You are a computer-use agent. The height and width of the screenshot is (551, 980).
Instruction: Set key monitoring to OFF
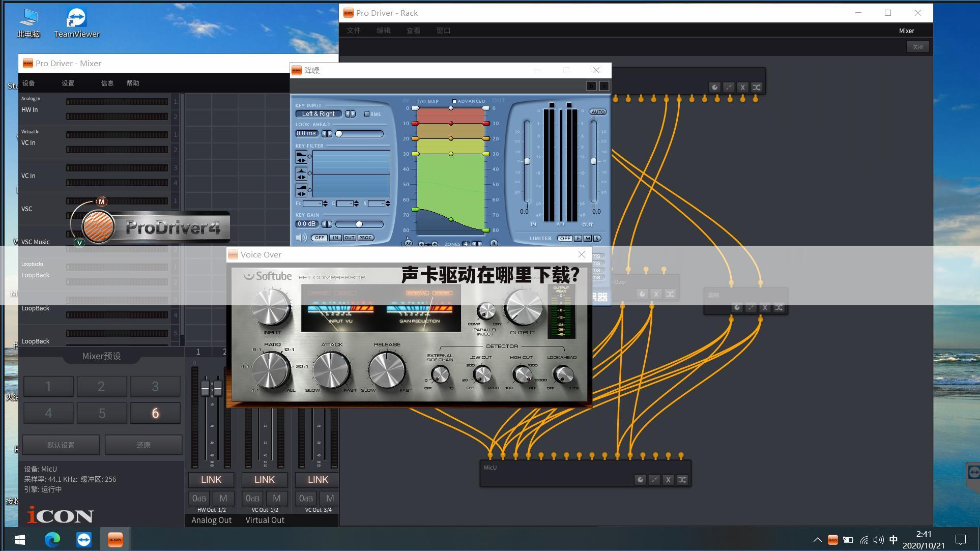click(319, 238)
